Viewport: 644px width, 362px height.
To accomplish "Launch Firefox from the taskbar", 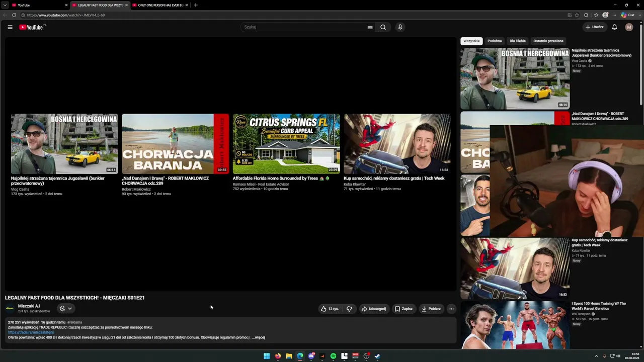I will tap(278, 356).
